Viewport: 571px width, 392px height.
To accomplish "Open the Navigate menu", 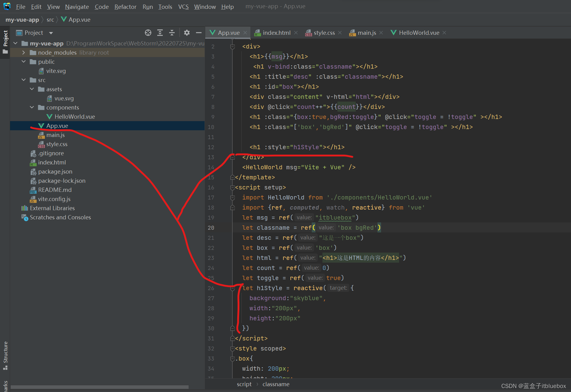I will click(x=77, y=7).
